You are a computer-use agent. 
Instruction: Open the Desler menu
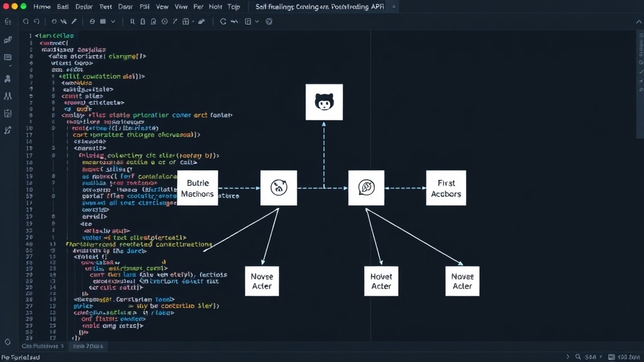tap(84, 6)
